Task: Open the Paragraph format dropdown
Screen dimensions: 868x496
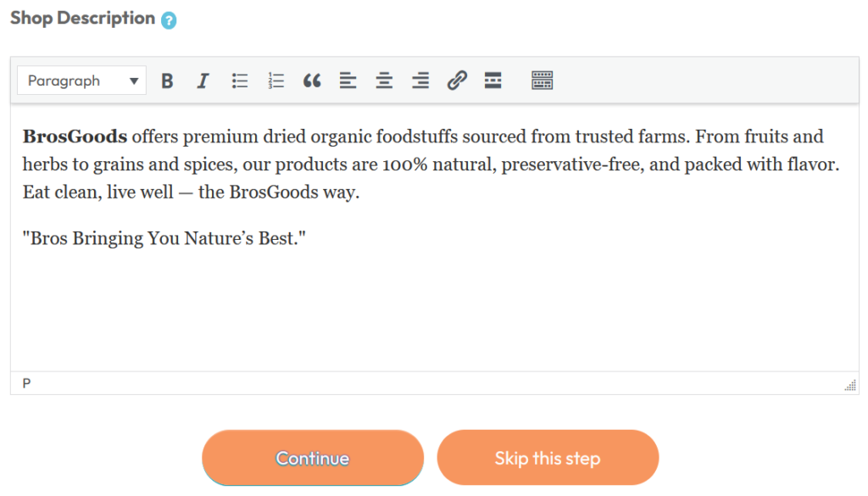Action: click(81, 81)
